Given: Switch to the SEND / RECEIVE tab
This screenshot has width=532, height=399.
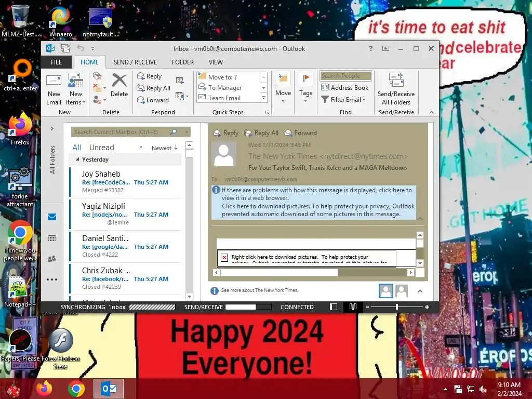Looking at the screenshot, I should (135, 62).
